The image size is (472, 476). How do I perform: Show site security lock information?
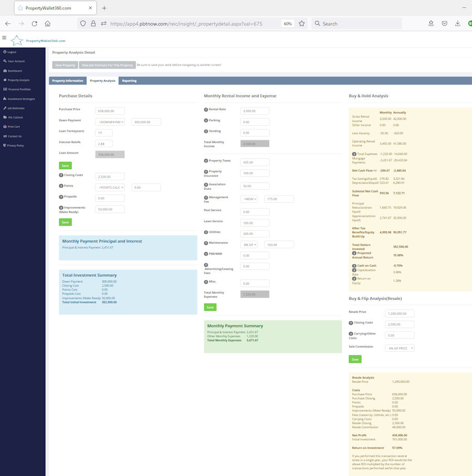[x=93, y=24]
